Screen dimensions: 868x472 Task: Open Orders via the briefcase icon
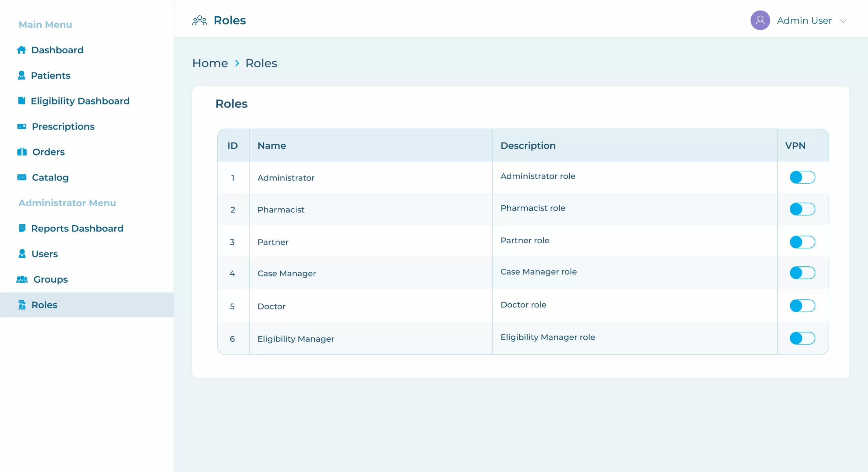(22, 152)
